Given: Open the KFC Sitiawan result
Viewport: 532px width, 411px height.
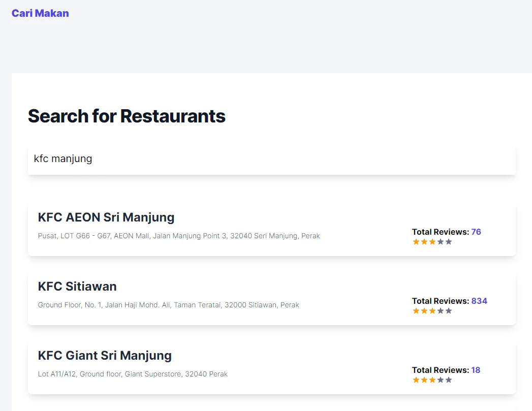Looking at the screenshot, I should pos(77,287).
